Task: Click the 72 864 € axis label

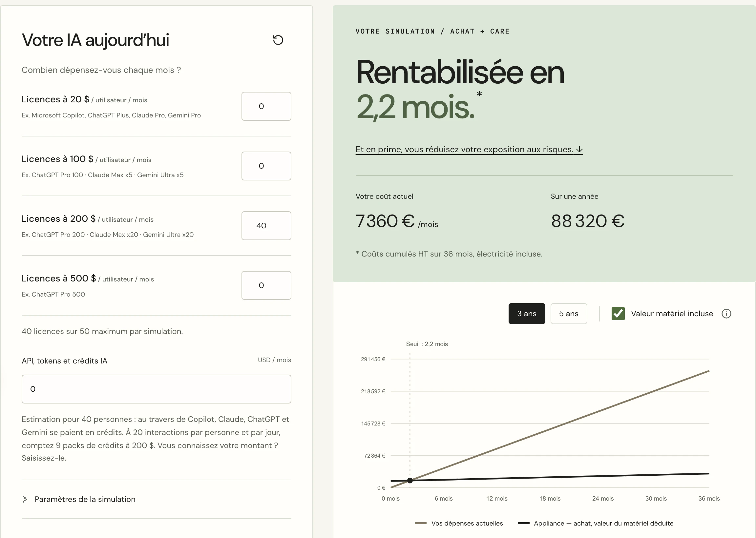Action: tap(374, 456)
